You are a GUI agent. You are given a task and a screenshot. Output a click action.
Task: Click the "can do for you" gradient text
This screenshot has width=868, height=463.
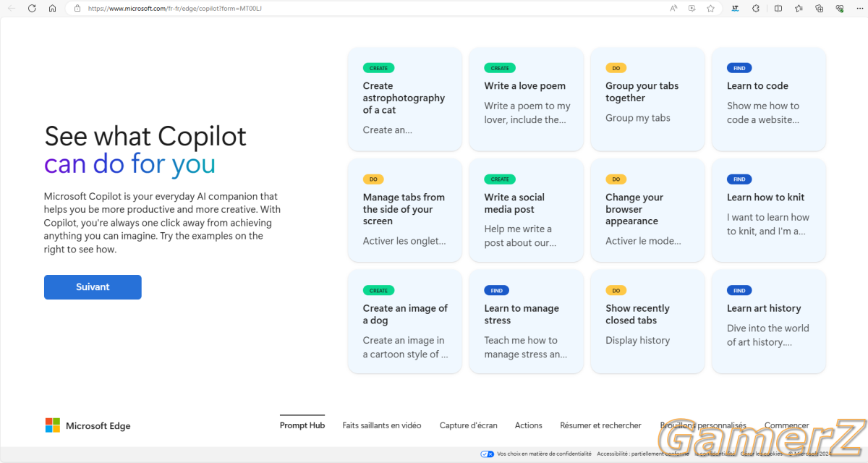[x=130, y=165]
